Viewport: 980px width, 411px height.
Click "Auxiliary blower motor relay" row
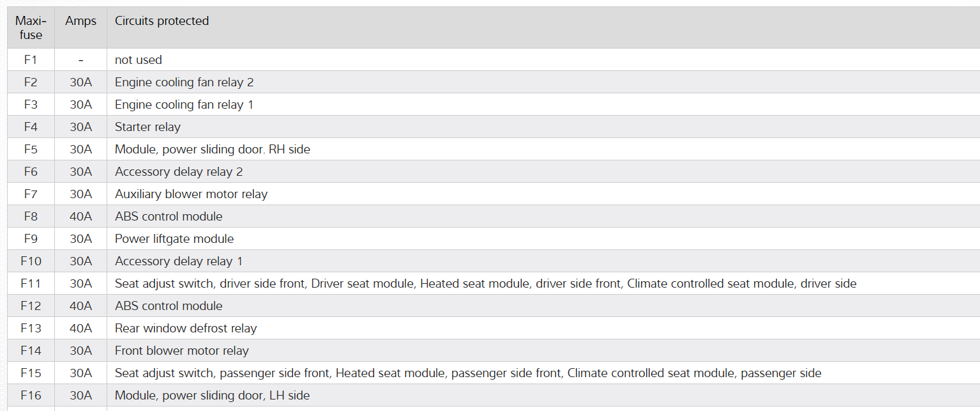coord(191,194)
